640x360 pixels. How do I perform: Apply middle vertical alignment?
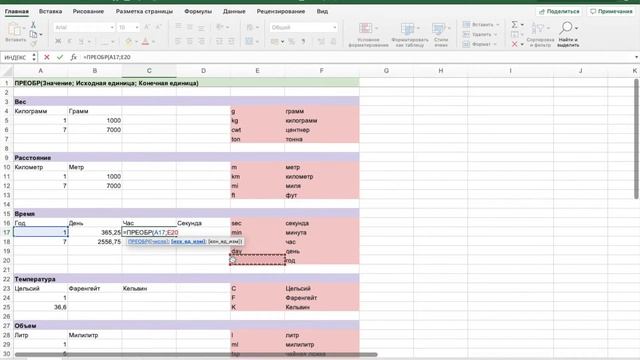point(190,27)
